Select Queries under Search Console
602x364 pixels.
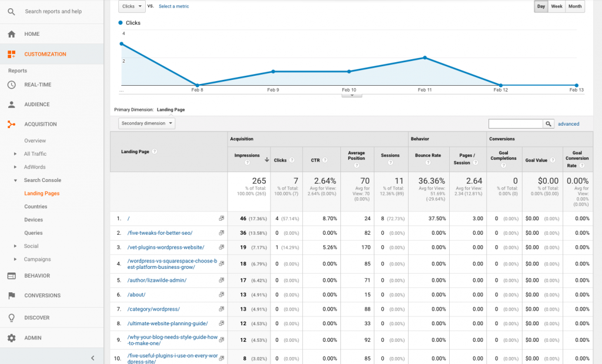[33, 233]
